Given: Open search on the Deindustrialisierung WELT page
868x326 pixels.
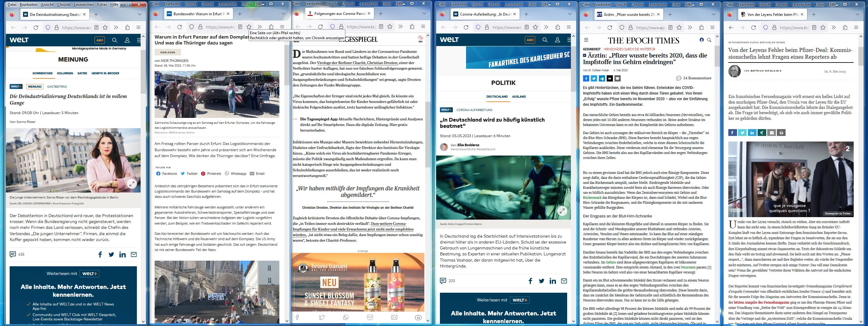Looking at the screenshot, I should pos(114,40).
